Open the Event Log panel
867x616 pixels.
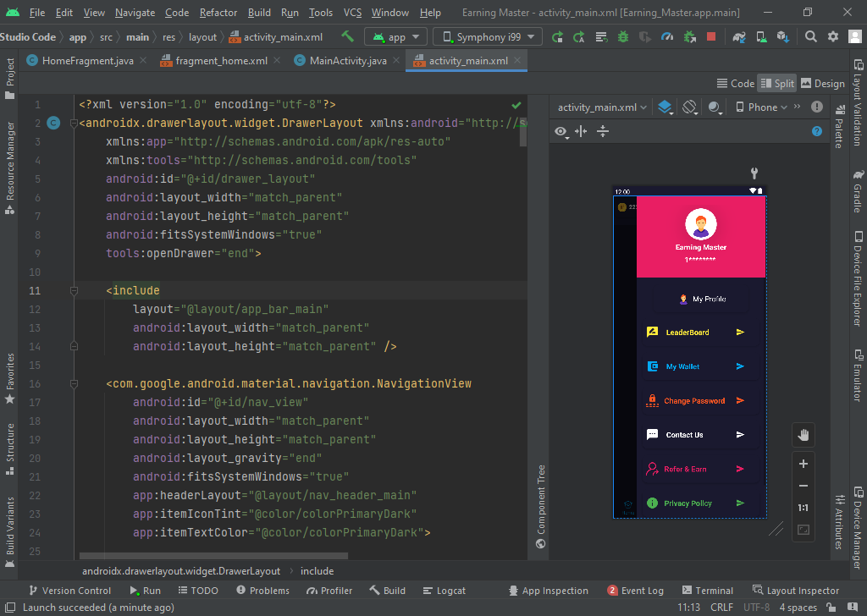point(636,591)
